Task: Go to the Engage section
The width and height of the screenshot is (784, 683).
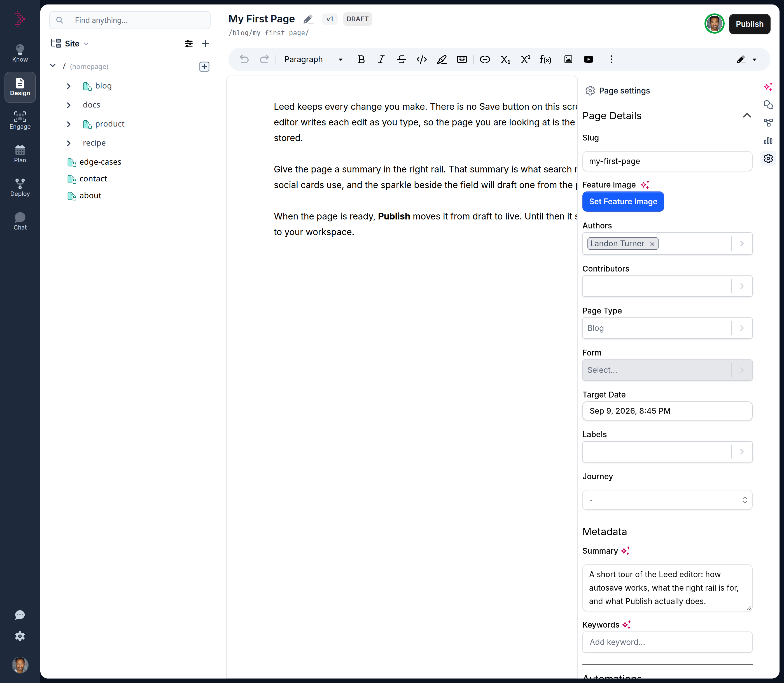Action: 20,120
